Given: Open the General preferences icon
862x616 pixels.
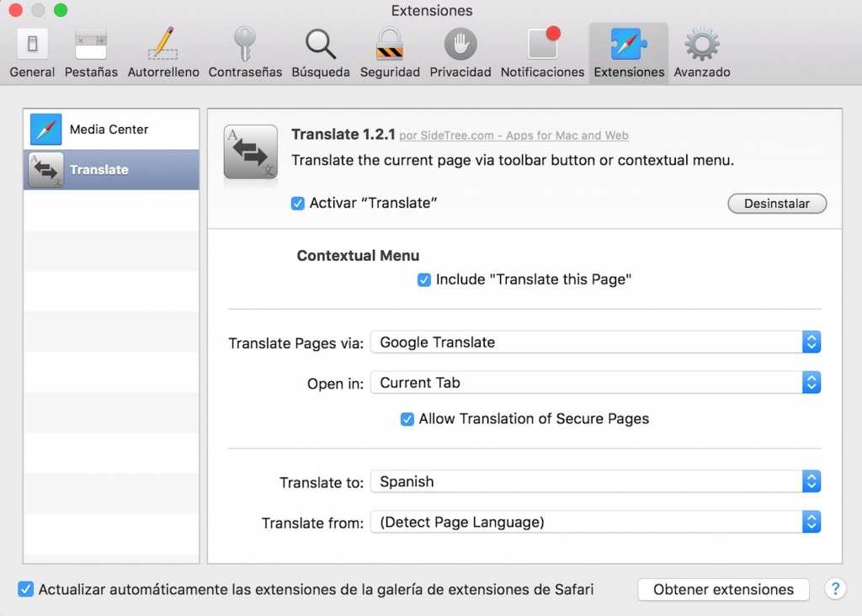Looking at the screenshot, I should (x=33, y=44).
